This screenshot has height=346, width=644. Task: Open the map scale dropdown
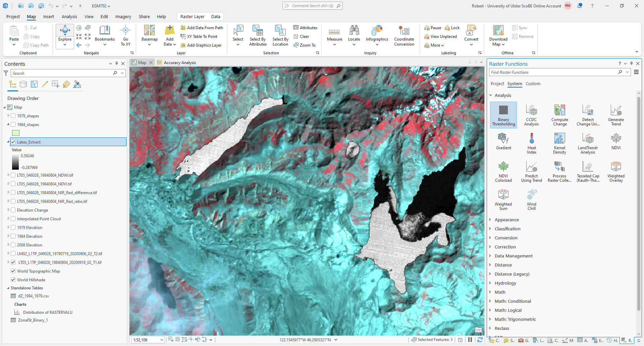[x=162, y=340]
